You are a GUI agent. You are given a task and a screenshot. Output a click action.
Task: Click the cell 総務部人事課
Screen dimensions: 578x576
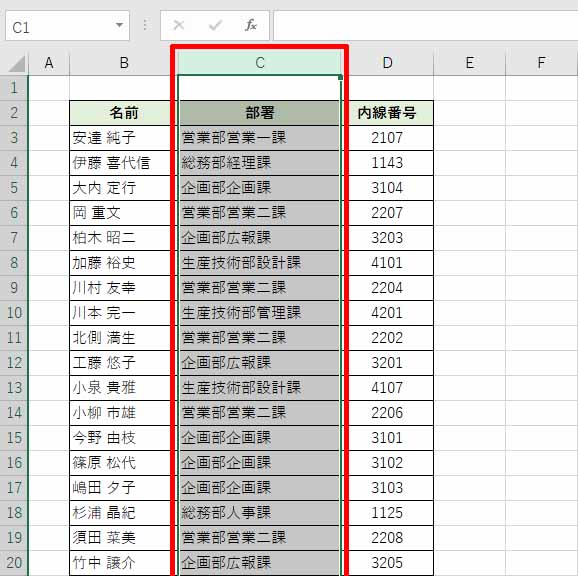pos(260,513)
